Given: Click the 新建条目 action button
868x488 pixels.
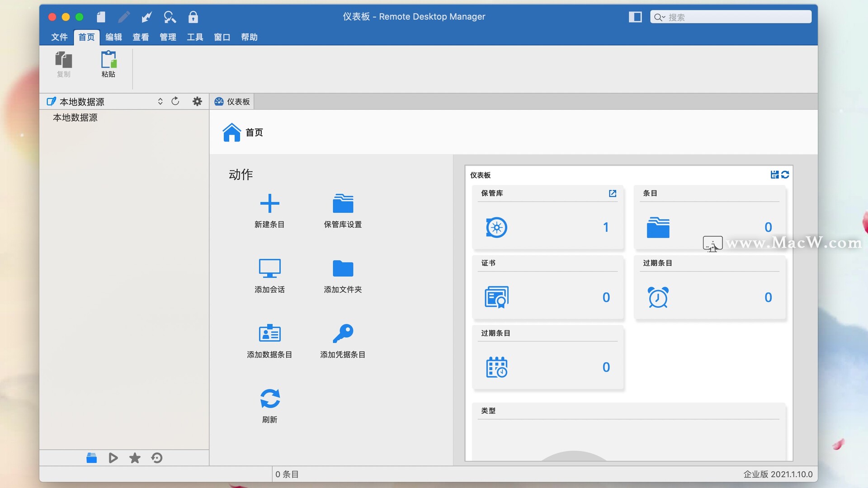Looking at the screenshot, I should coord(270,210).
